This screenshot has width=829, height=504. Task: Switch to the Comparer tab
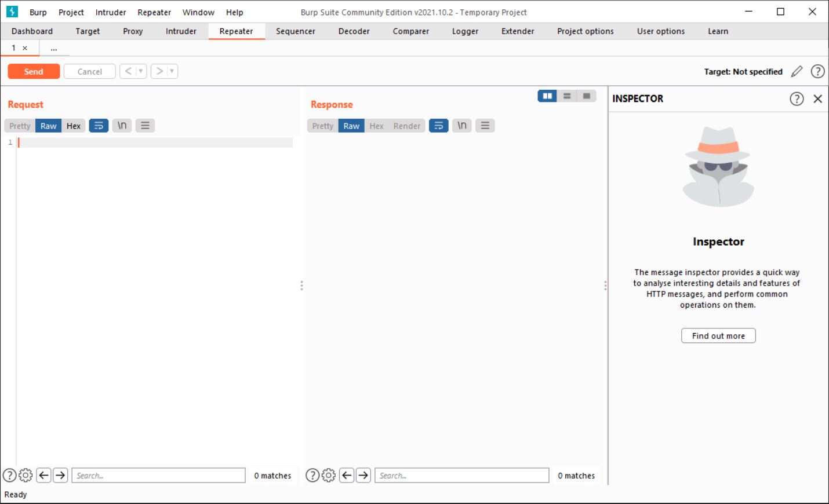point(411,31)
